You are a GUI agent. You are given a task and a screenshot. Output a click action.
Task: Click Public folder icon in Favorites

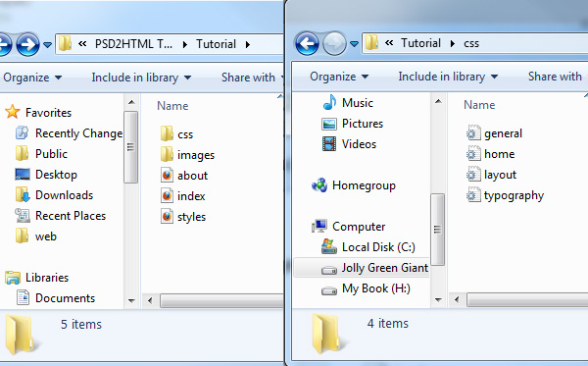click(x=23, y=153)
